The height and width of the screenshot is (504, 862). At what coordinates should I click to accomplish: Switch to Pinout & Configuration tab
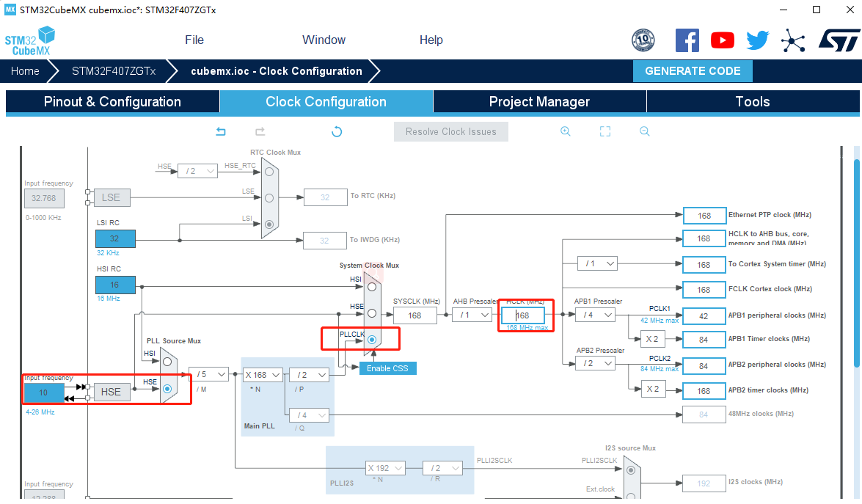[x=113, y=102]
